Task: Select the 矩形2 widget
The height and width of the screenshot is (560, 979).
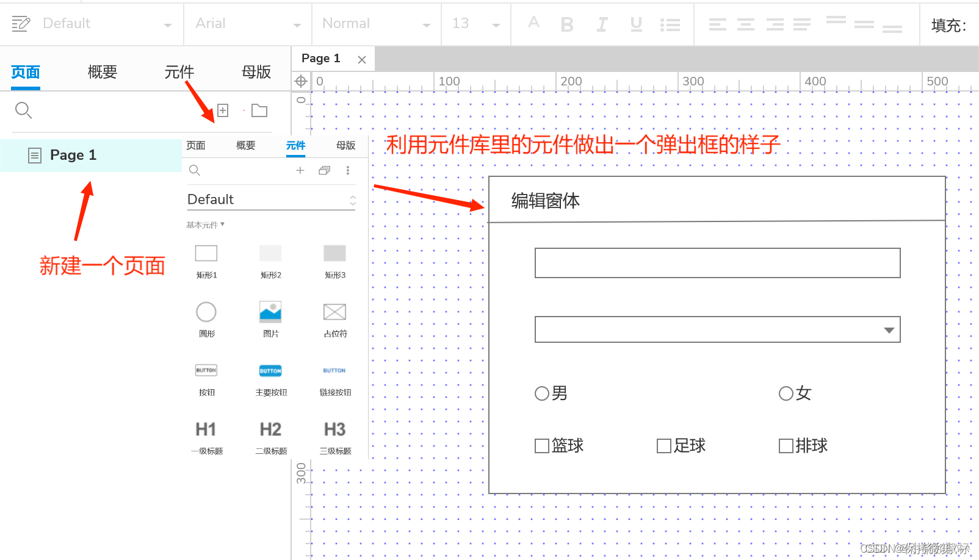Action: (270, 261)
